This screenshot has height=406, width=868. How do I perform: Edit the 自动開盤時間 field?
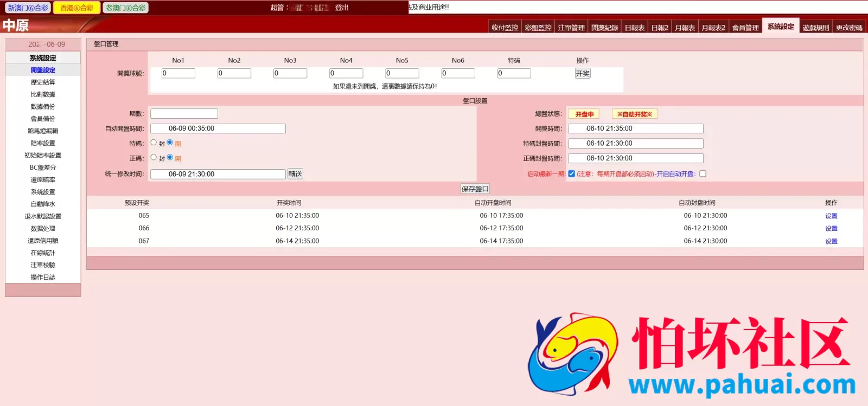pos(218,128)
